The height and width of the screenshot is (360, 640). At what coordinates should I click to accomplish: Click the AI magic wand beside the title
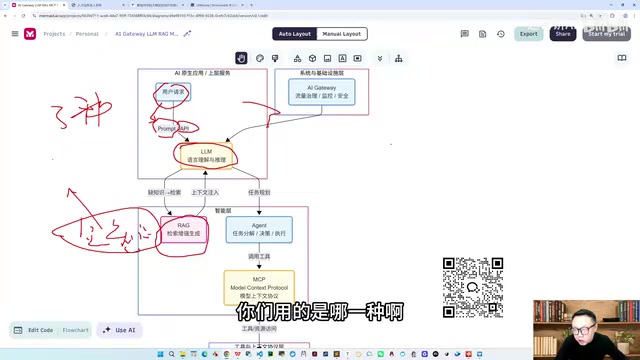point(187,34)
